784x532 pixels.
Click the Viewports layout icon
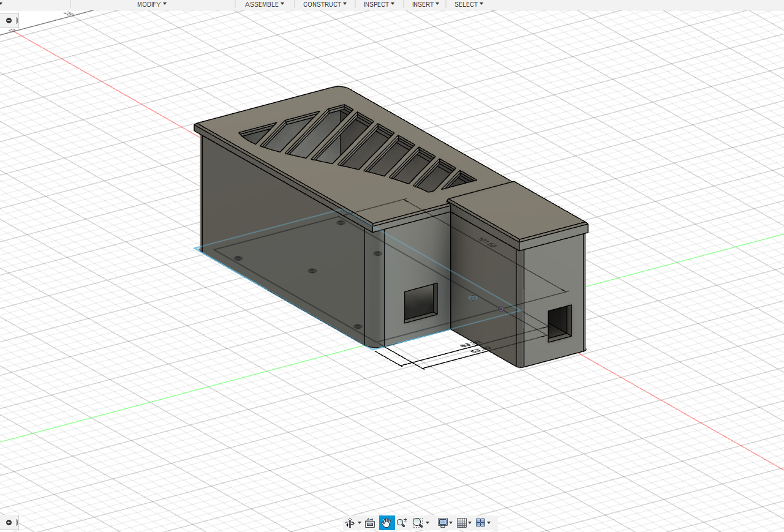[480, 523]
